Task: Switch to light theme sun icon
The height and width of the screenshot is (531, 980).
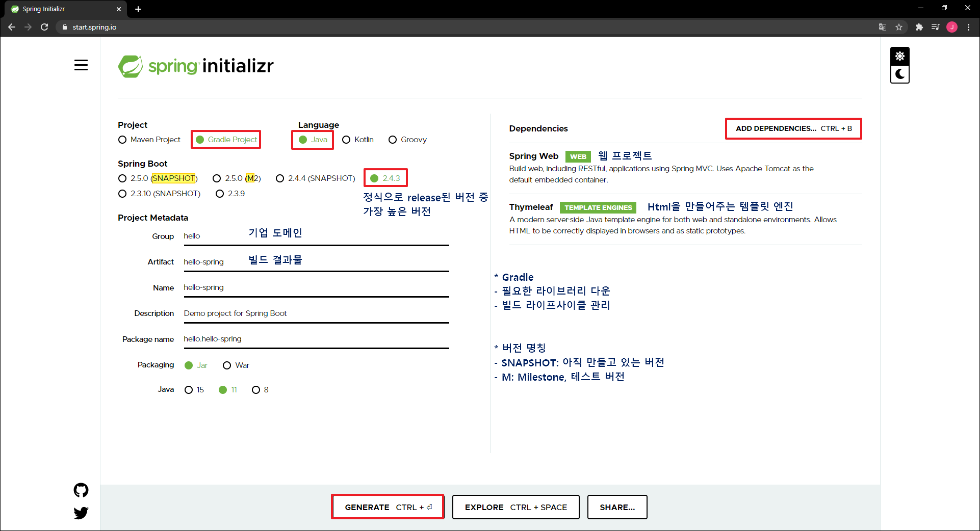Action: [x=900, y=56]
